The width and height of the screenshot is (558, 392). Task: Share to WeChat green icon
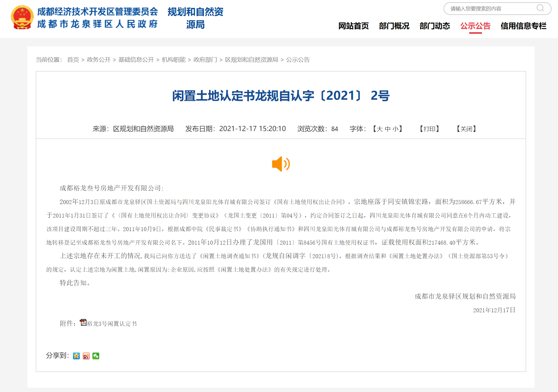pyautogui.click(x=96, y=356)
